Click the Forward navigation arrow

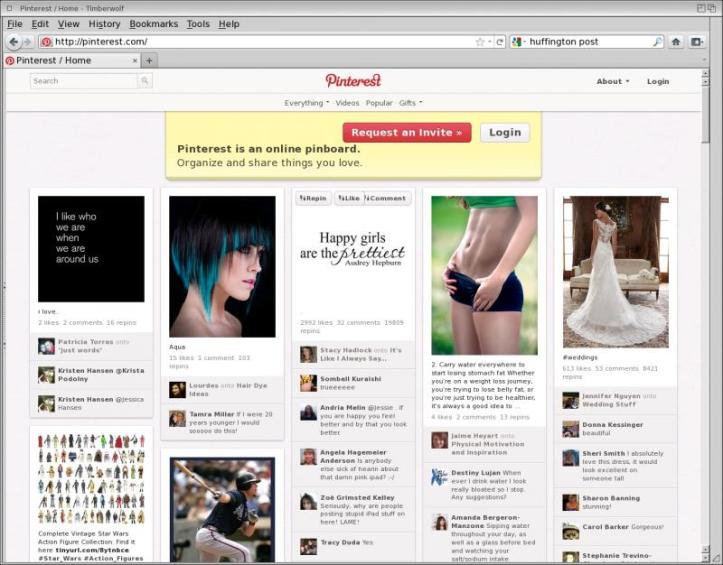tap(27, 42)
